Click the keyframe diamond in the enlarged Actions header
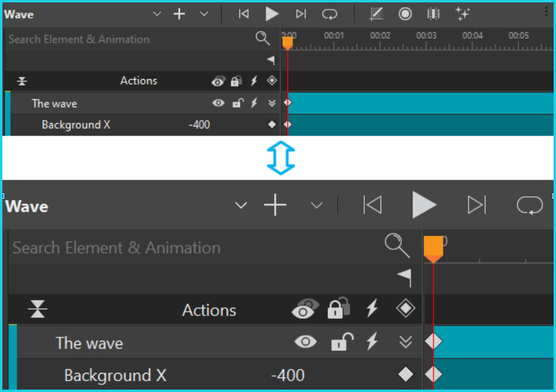This screenshot has width=556, height=392. pyautogui.click(x=405, y=308)
